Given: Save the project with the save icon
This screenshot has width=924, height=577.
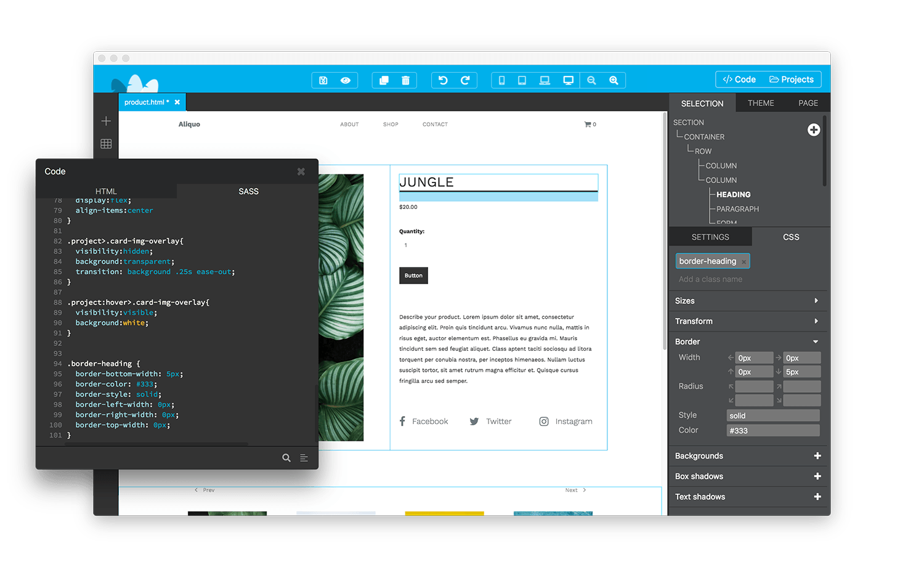Looking at the screenshot, I should 323,80.
